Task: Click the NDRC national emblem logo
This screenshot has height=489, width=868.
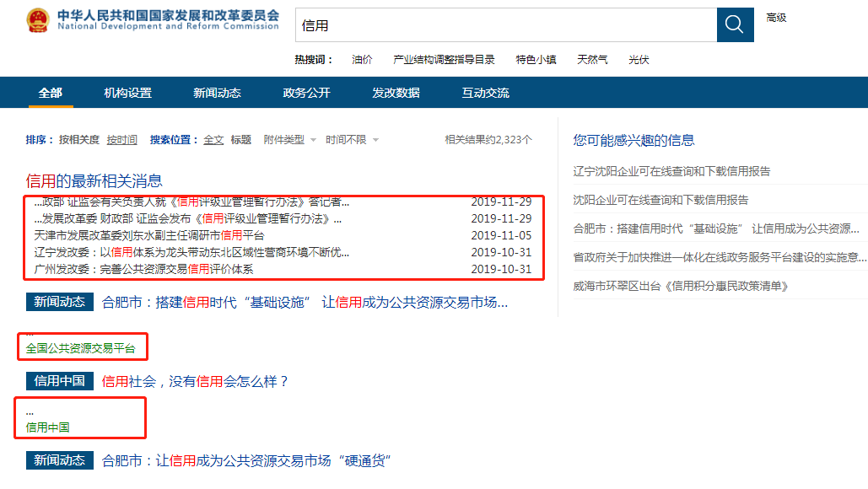Action: (x=38, y=20)
